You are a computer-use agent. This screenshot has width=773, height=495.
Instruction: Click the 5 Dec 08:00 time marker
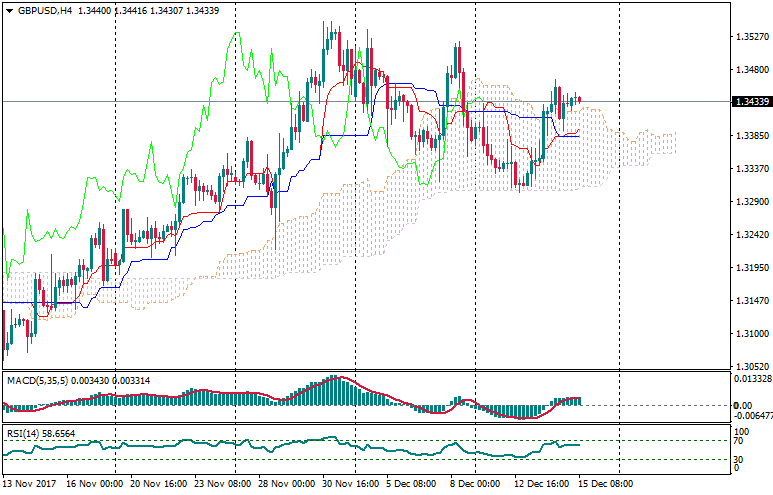point(413,483)
